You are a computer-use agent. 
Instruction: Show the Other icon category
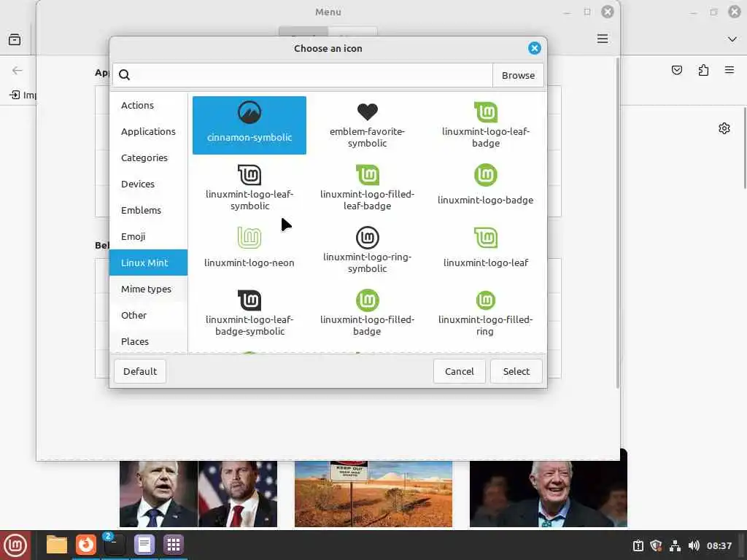[x=148, y=315]
